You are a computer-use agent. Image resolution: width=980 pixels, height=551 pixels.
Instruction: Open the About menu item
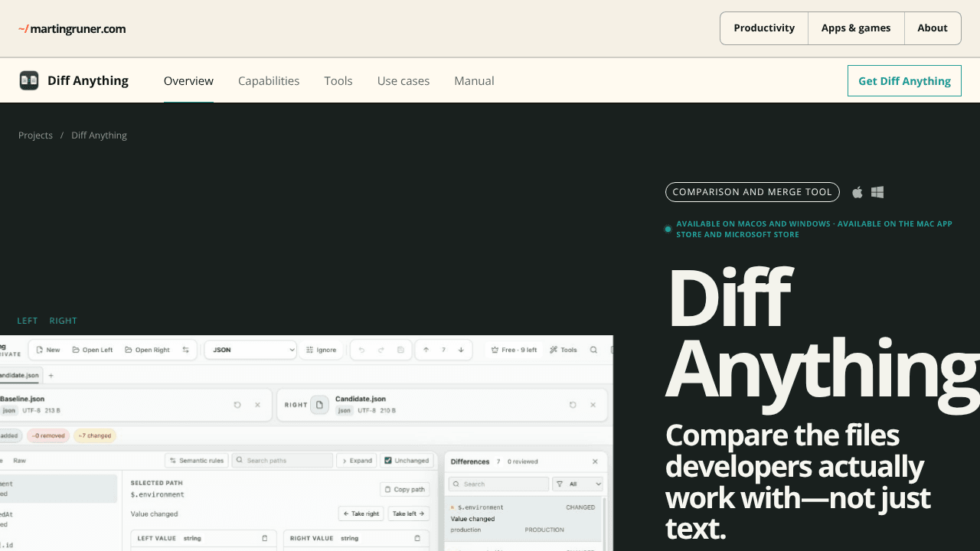click(x=933, y=28)
